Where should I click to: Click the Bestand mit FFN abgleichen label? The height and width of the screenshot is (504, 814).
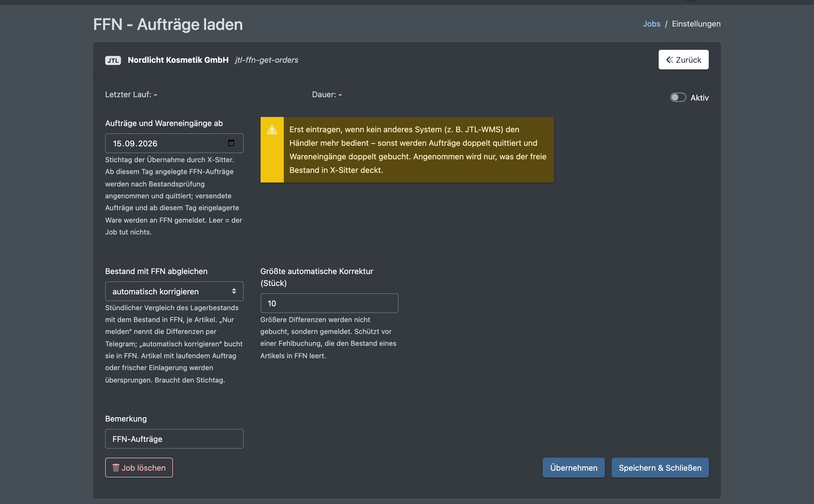point(156,271)
